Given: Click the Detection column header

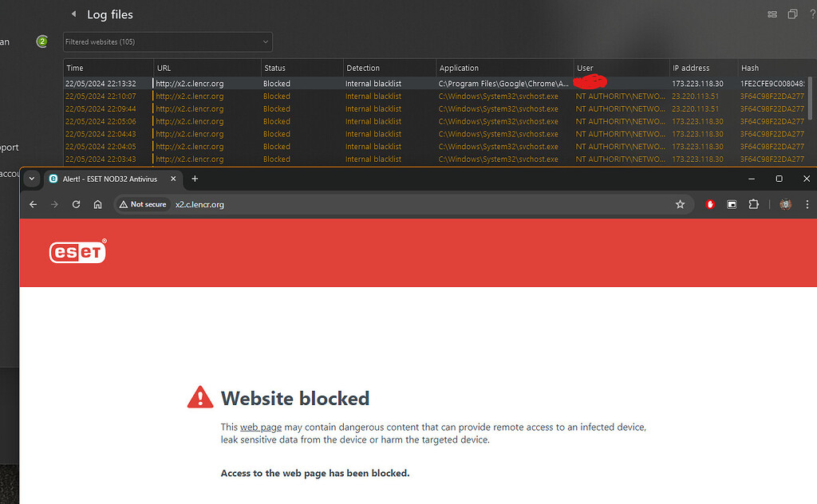Looking at the screenshot, I should [389, 69].
